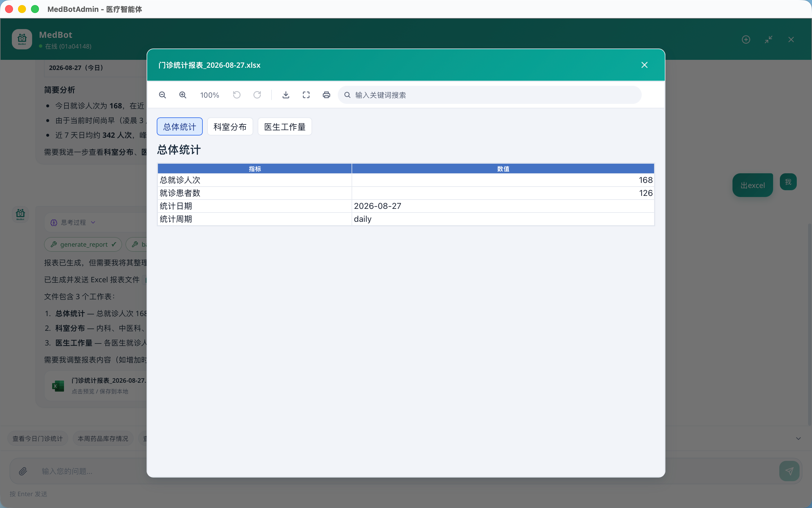Switch to the 科室分布 sheet tab
This screenshot has height=508, width=812.
click(230, 127)
